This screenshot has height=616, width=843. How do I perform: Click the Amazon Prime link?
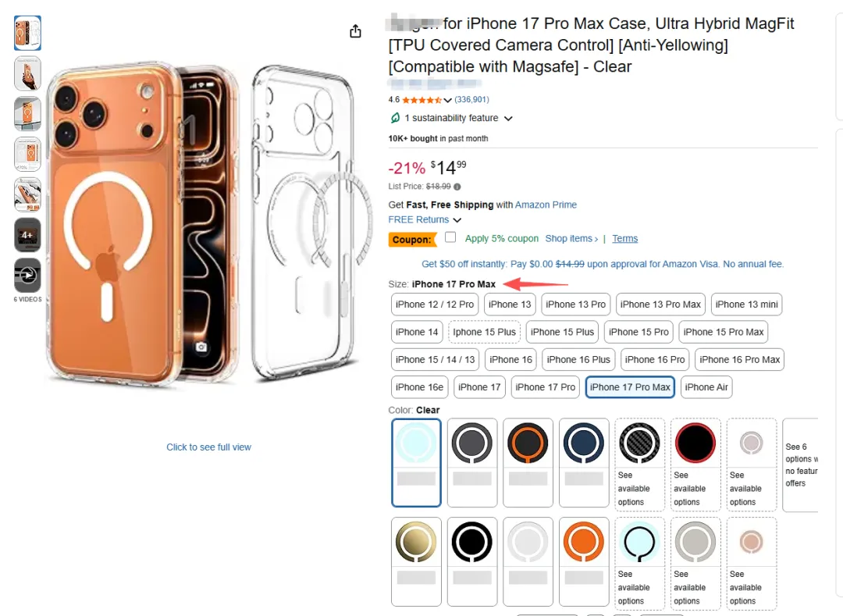(x=546, y=205)
